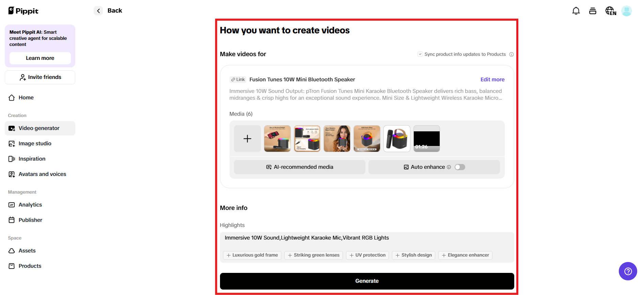This screenshot has width=644, height=295.
Task: Add the UV protection highlight
Action: point(367,255)
